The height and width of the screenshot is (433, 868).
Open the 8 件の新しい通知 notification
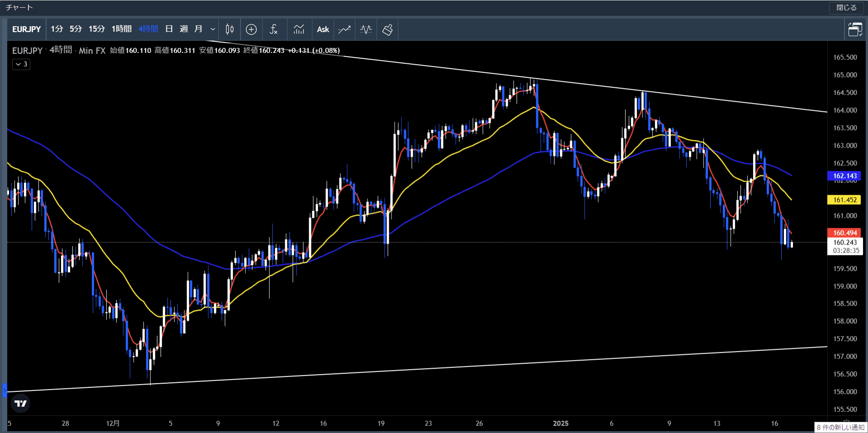tap(841, 427)
